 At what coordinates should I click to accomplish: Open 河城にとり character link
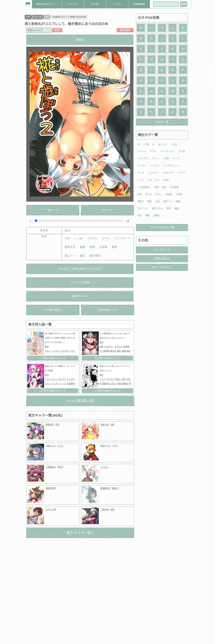pos(51,446)
